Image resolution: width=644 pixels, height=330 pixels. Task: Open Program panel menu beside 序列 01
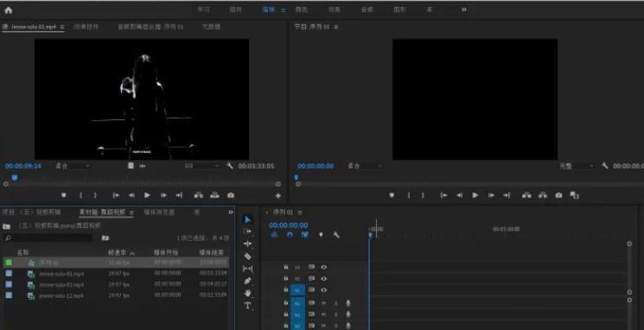(x=336, y=27)
